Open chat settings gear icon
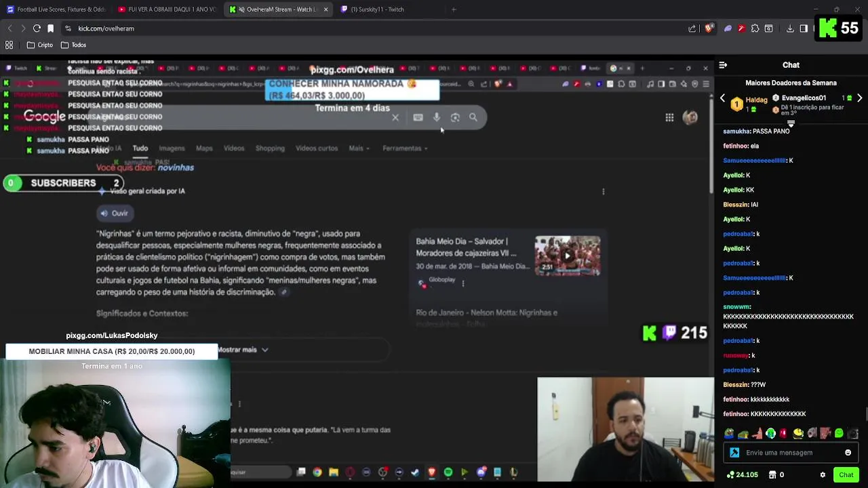The height and width of the screenshot is (488, 868). 823,475
